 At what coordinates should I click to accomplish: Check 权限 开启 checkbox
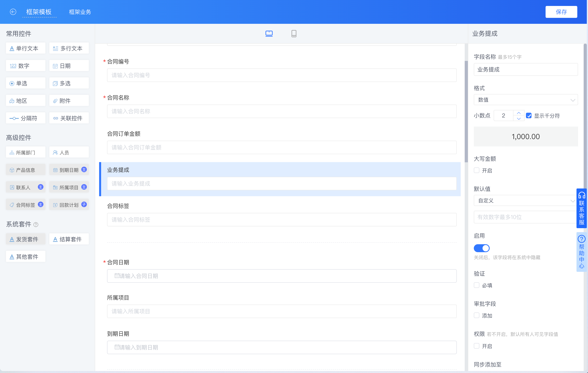point(476,346)
